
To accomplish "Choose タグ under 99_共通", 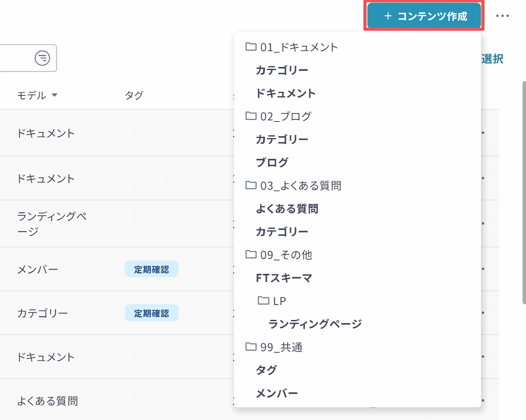I will pyautogui.click(x=266, y=370).
